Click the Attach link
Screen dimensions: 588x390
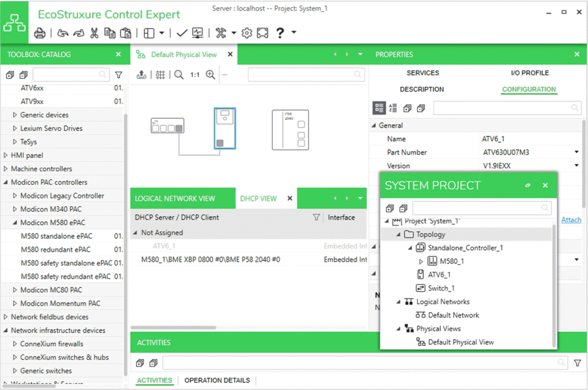click(571, 220)
